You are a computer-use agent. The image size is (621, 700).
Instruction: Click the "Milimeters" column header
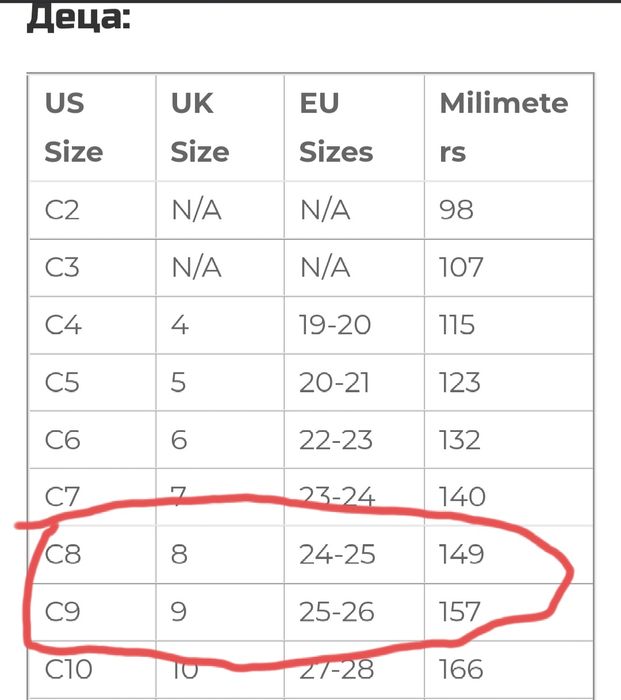pyautogui.click(x=503, y=127)
